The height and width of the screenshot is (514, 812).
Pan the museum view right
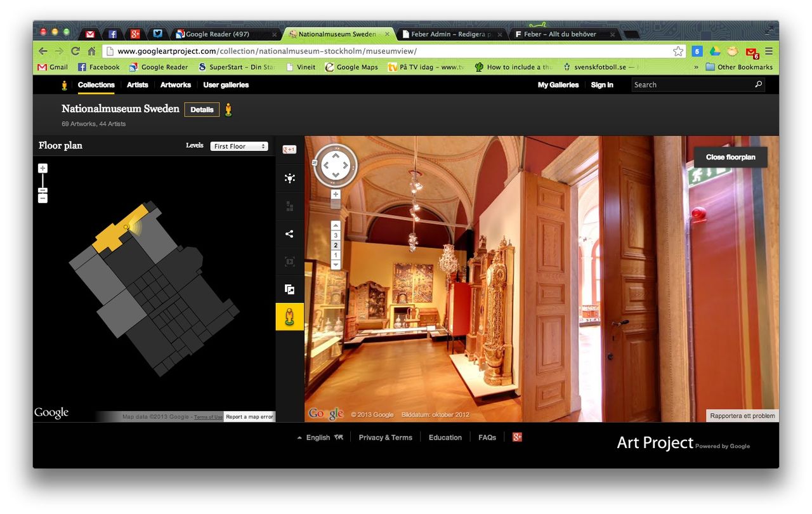[x=346, y=166]
